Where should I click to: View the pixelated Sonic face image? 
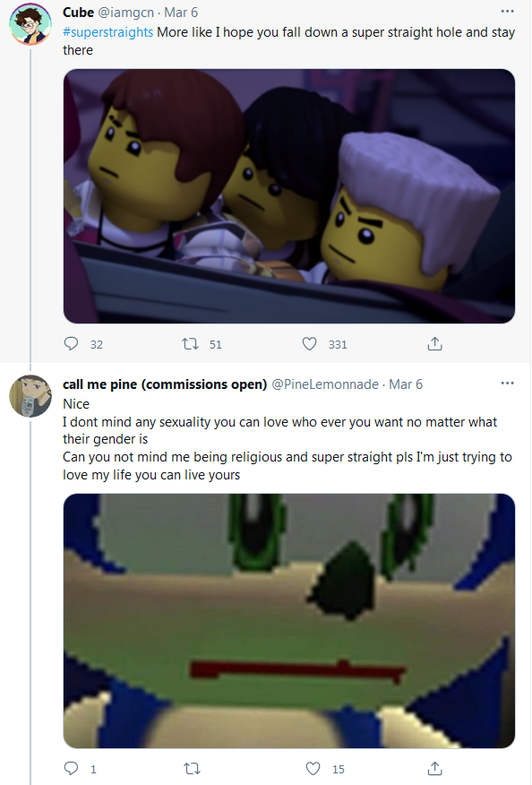point(288,621)
